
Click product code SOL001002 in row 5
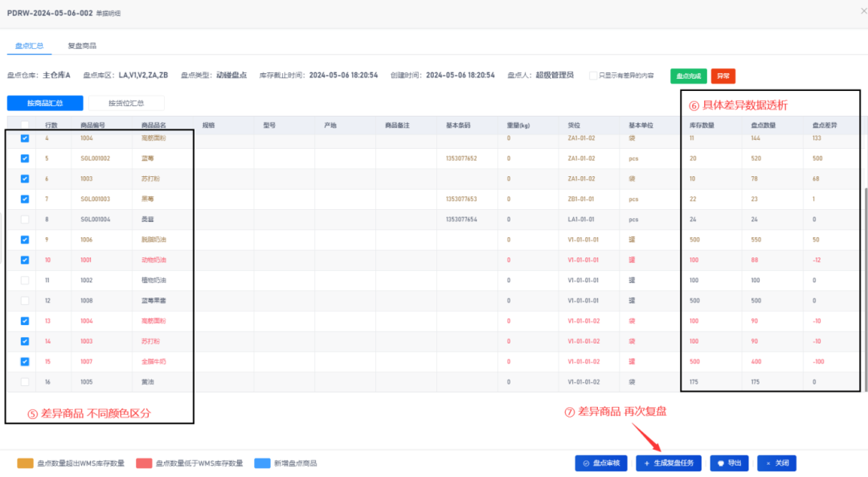tap(95, 158)
